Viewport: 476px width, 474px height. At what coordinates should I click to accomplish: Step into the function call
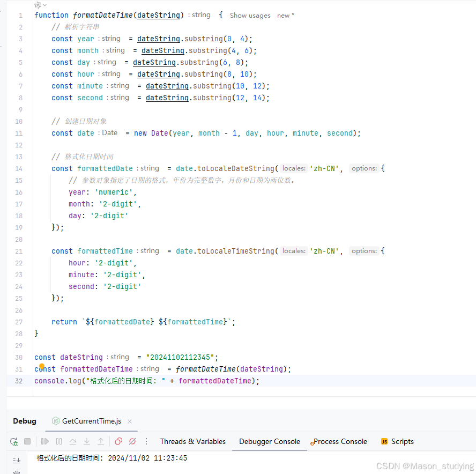(x=87, y=441)
